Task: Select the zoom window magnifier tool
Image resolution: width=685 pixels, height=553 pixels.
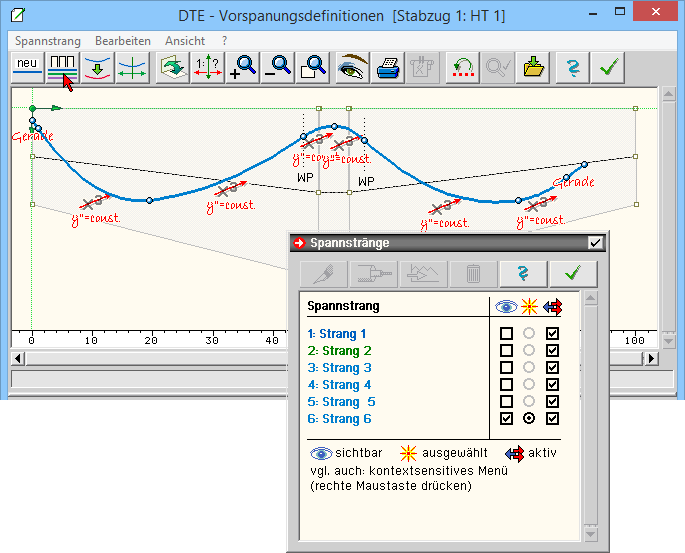Action: (x=312, y=67)
